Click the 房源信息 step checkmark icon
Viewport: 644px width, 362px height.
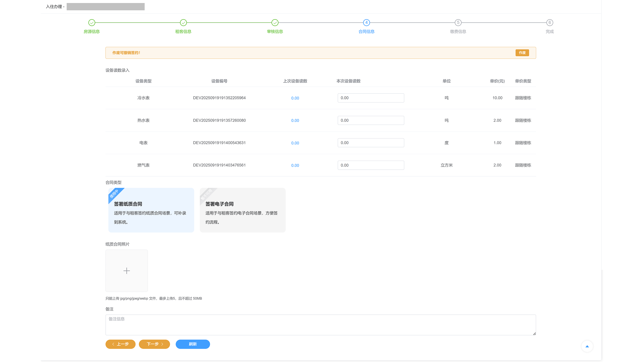(92, 23)
